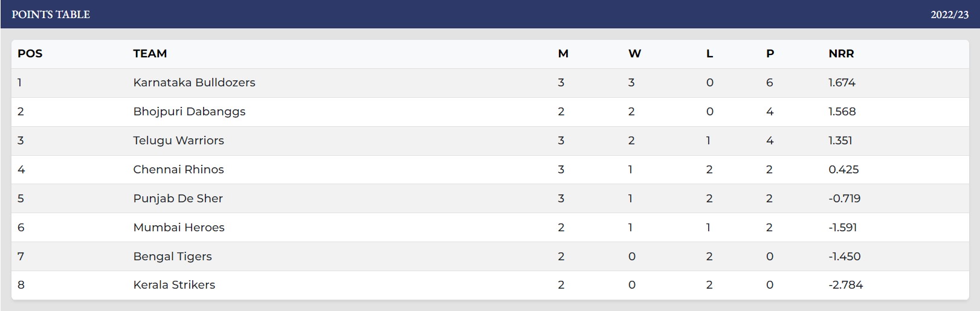Image resolution: width=980 pixels, height=311 pixels.
Task: Click Karnataka Bulldozers NRR value 1.674
Action: 842,83
